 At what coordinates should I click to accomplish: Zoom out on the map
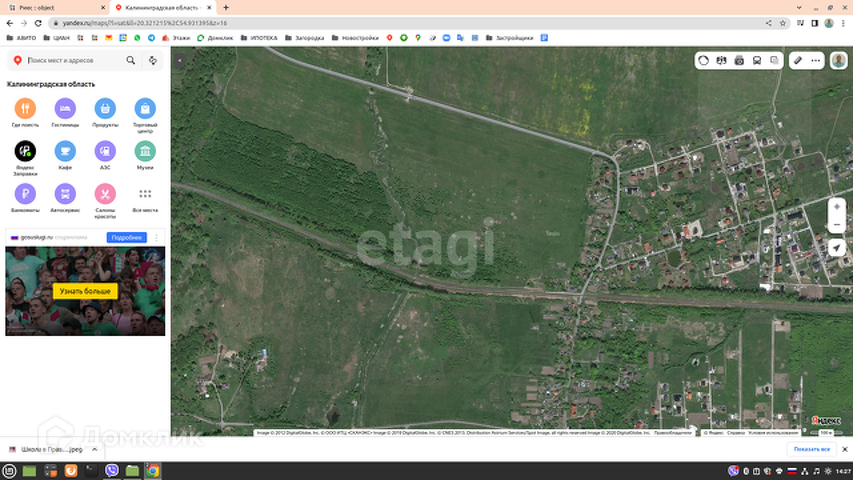837,226
